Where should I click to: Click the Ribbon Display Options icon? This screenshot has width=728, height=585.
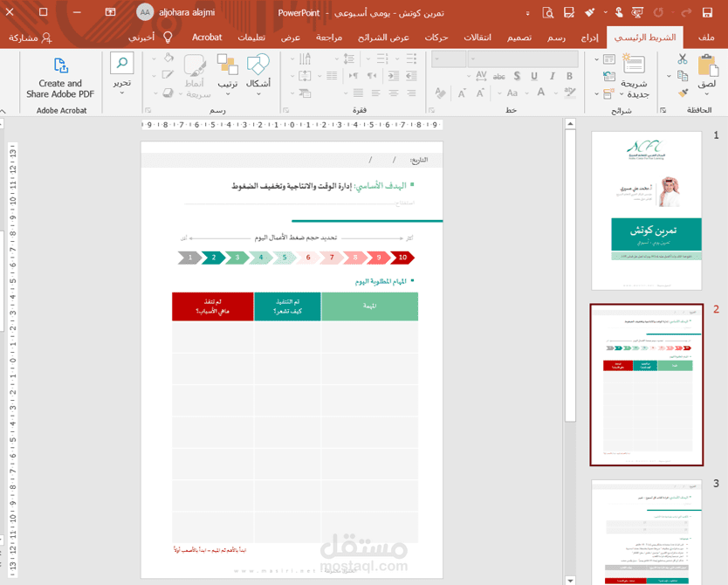click(110, 12)
